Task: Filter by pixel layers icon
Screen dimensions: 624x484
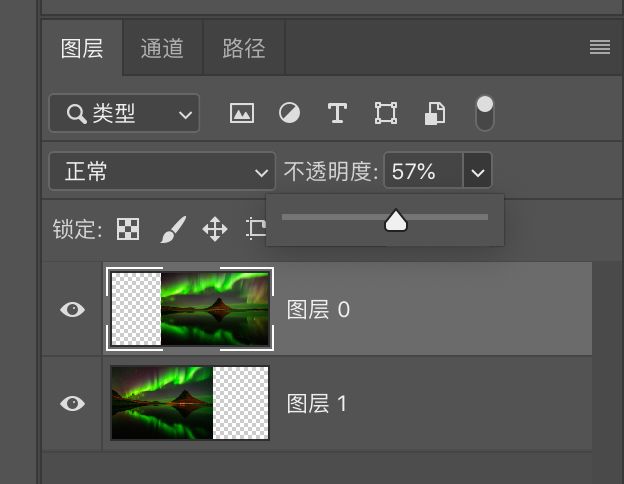Action: click(242, 113)
